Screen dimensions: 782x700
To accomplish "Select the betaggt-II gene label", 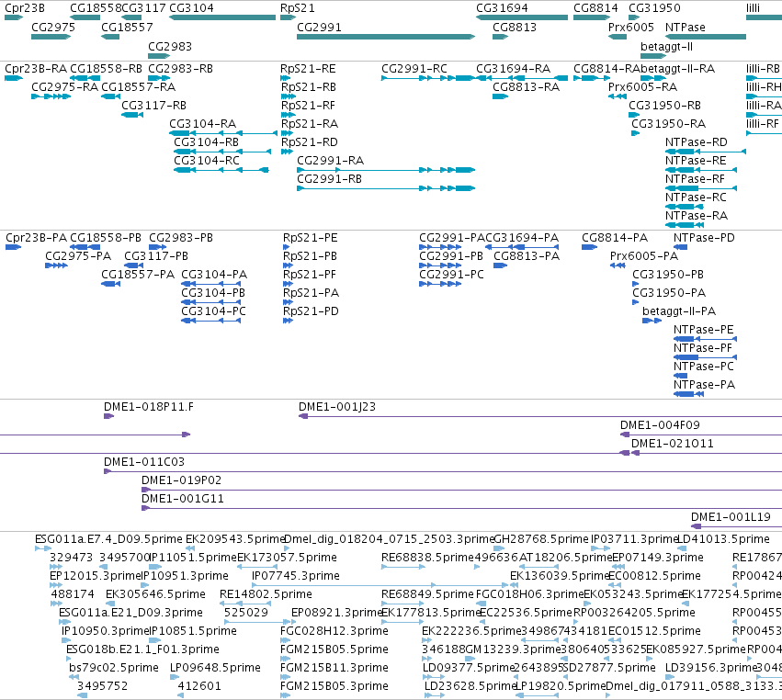I will pos(666,46).
